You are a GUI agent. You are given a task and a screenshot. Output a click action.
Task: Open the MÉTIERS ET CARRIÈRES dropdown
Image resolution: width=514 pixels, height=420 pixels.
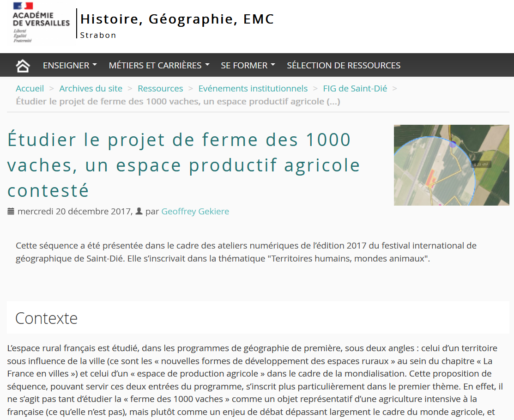pyautogui.click(x=159, y=66)
